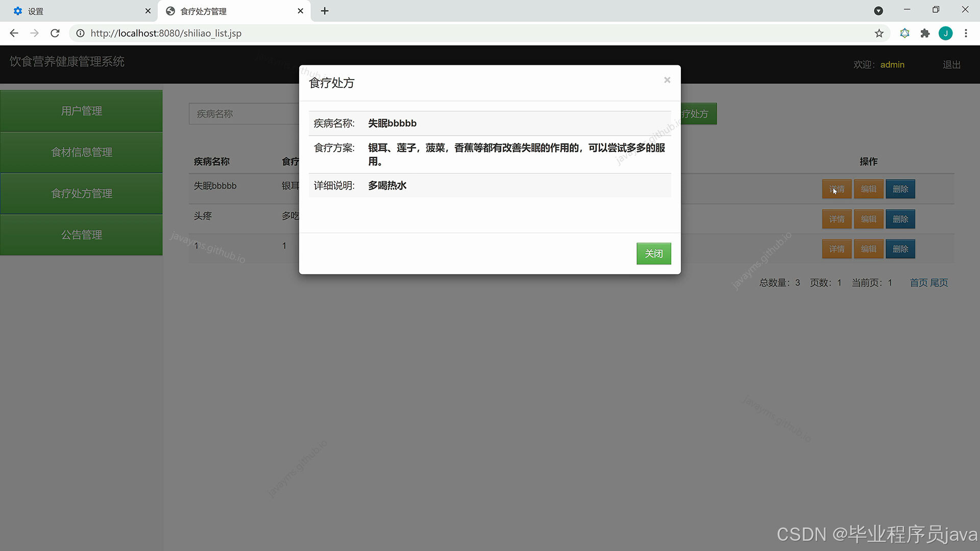Click 编辑 for row named 1
Viewport: 980px width, 551px height.
[x=868, y=249]
